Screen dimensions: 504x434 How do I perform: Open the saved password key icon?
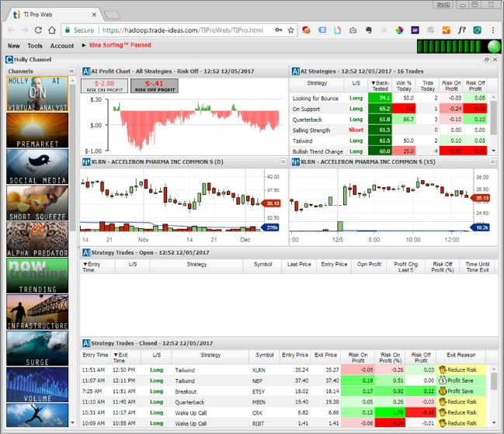279,30
